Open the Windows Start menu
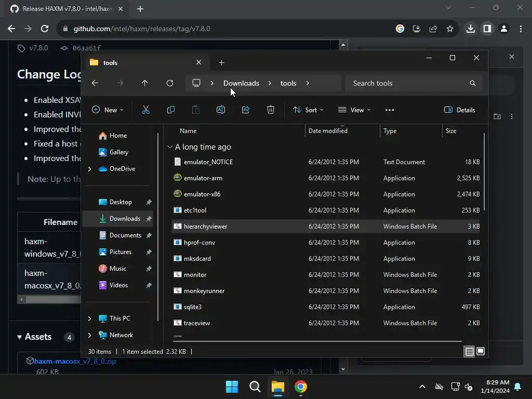This screenshot has height=399, width=532. (232, 387)
